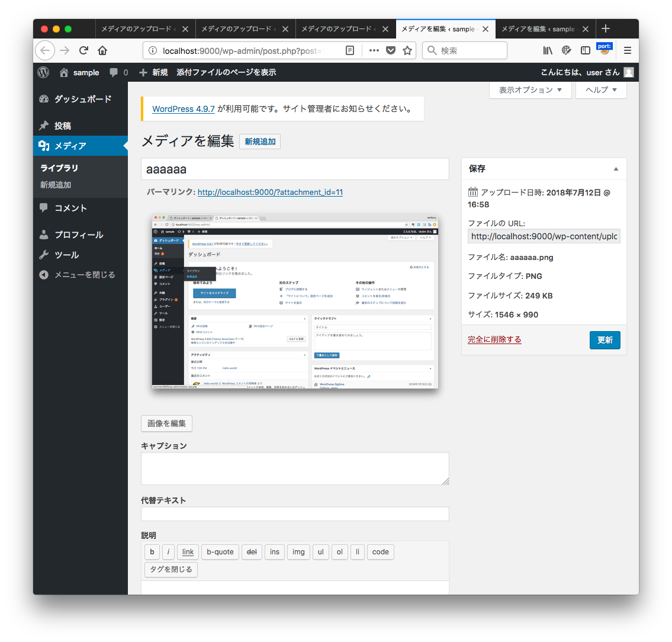
Task: Click the Pocket save icon in toolbar
Action: click(391, 51)
